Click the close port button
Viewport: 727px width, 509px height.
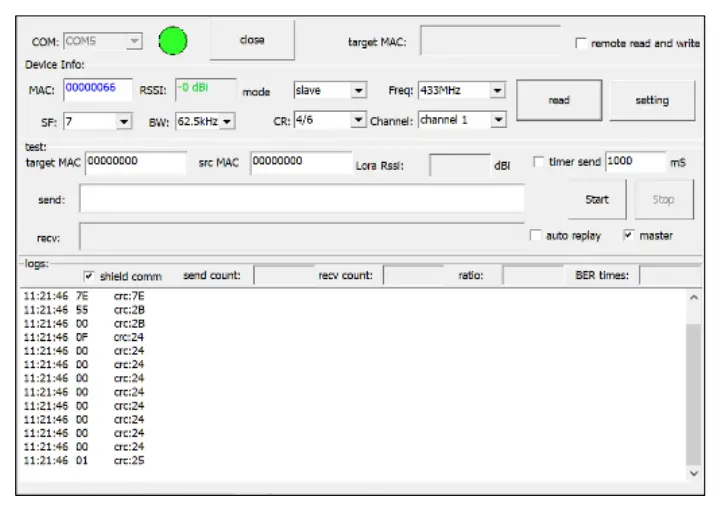point(252,40)
